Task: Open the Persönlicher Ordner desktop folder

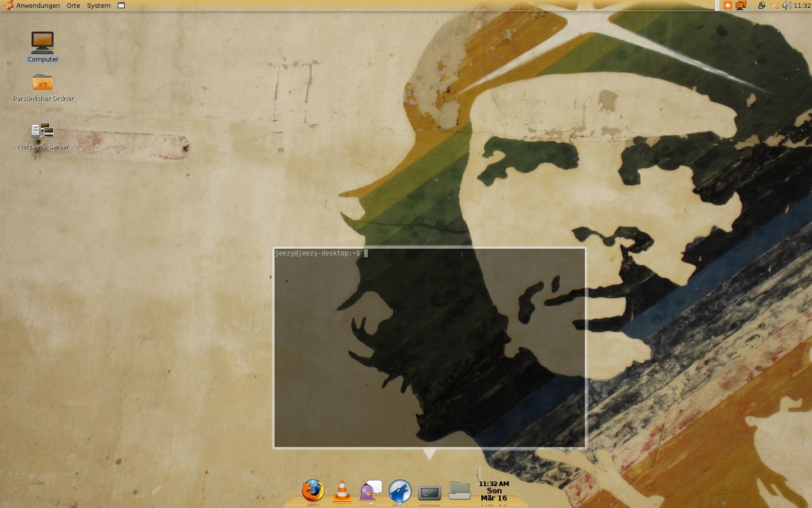Action: tap(43, 88)
